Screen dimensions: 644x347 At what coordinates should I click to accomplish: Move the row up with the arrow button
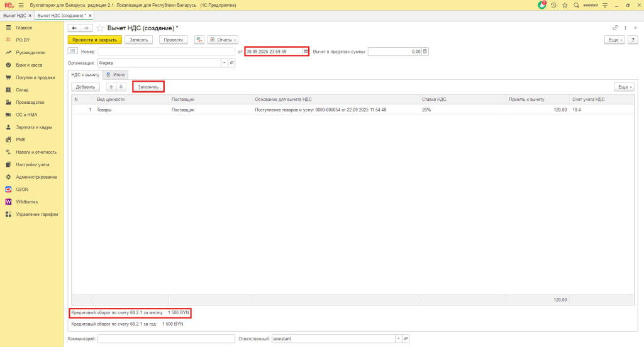(111, 86)
